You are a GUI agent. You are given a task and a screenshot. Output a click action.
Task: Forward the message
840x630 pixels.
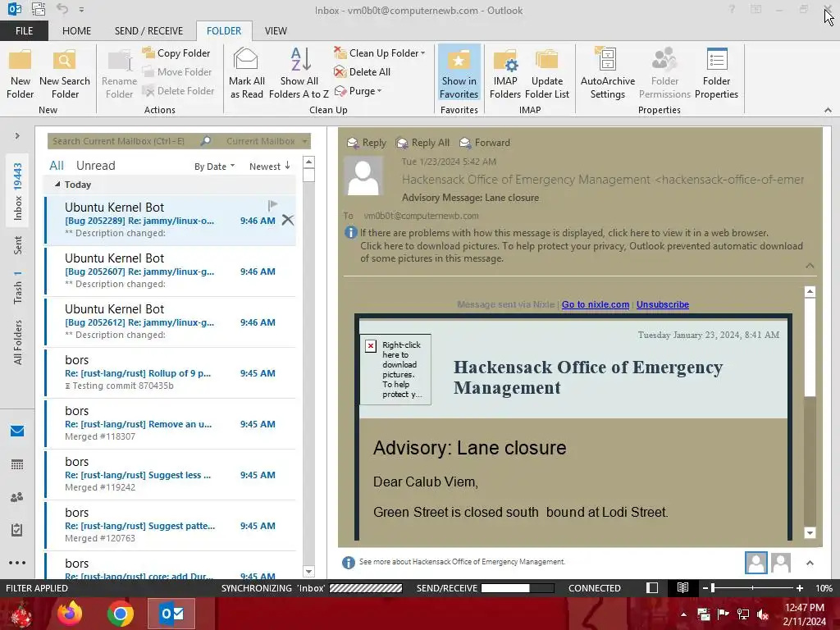(485, 143)
